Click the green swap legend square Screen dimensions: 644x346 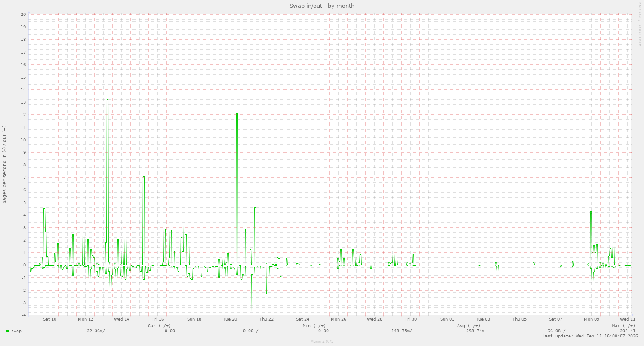7,331
